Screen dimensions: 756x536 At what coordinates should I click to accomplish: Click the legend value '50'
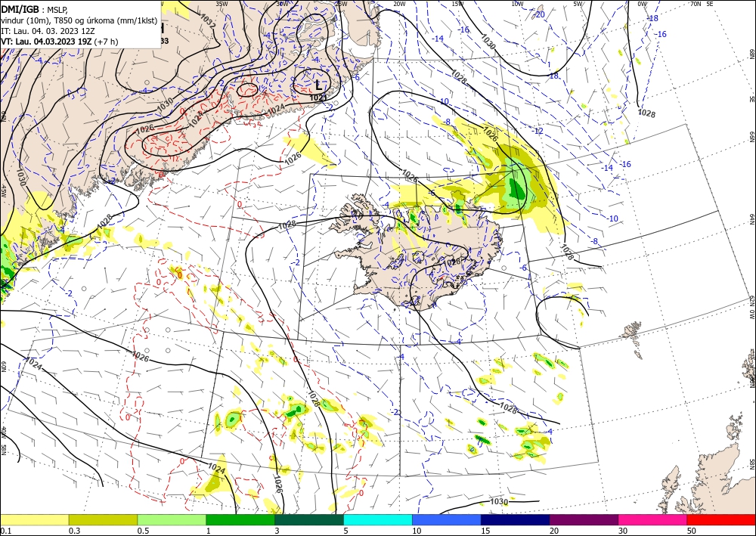tap(692, 531)
